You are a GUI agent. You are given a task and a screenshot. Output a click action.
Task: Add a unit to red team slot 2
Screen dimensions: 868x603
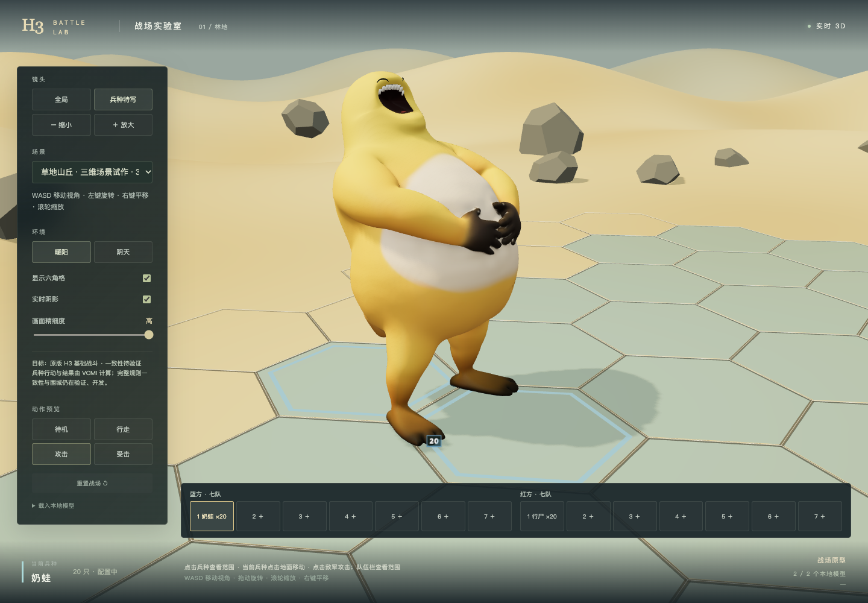588,516
